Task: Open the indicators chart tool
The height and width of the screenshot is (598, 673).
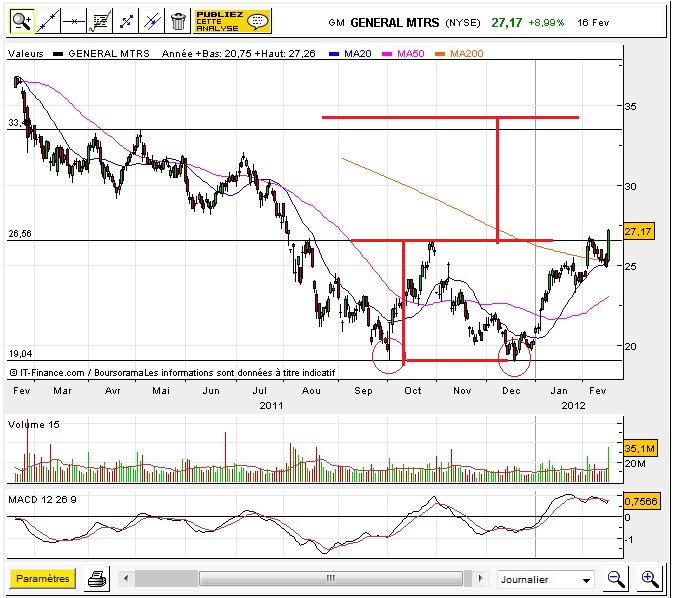Action: (x=100, y=21)
